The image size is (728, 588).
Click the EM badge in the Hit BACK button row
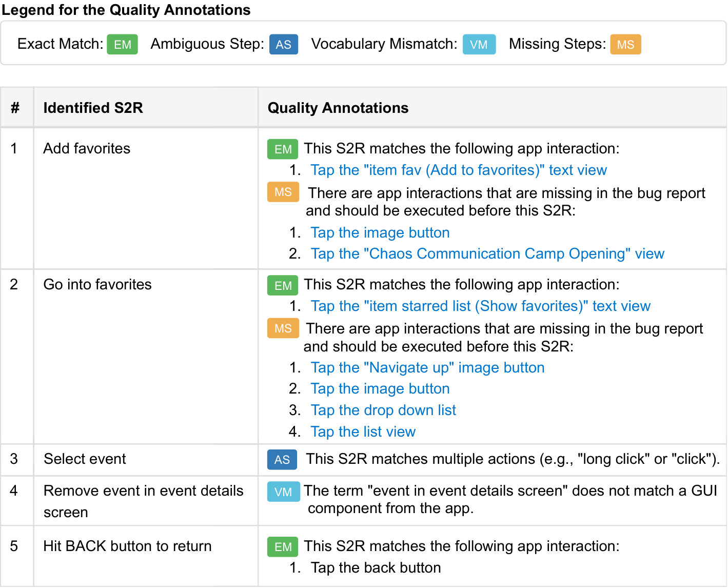tap(283, 547)
